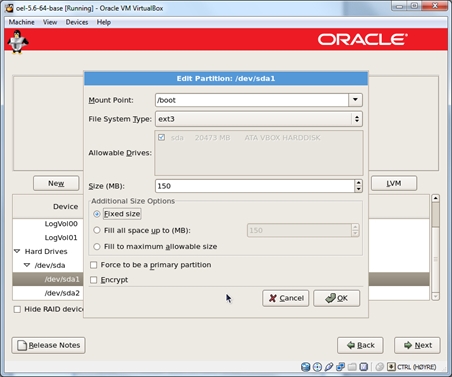
Task: Collapse the /dev/sda tree node
Action: tap(27, 265)
